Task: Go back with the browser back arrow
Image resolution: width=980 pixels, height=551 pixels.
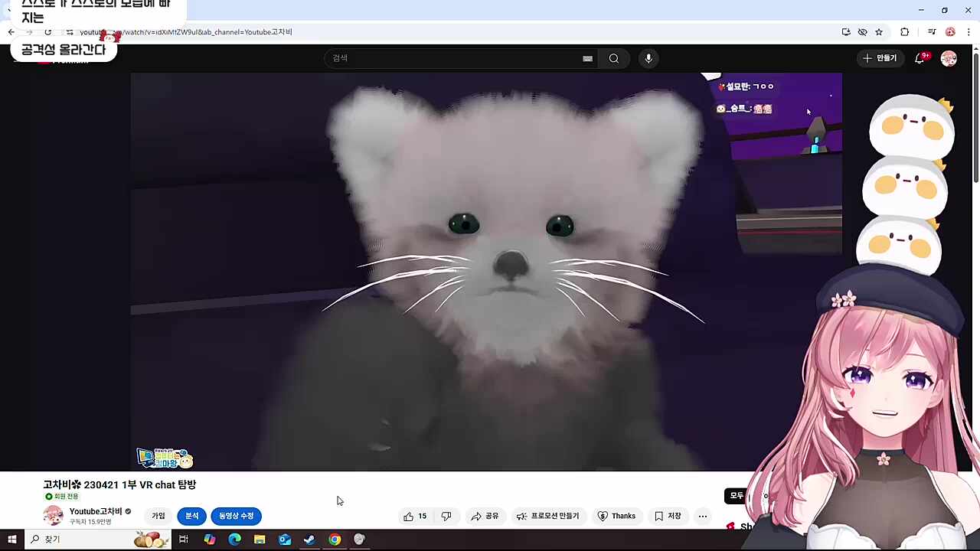Action: tap(11, 32)
